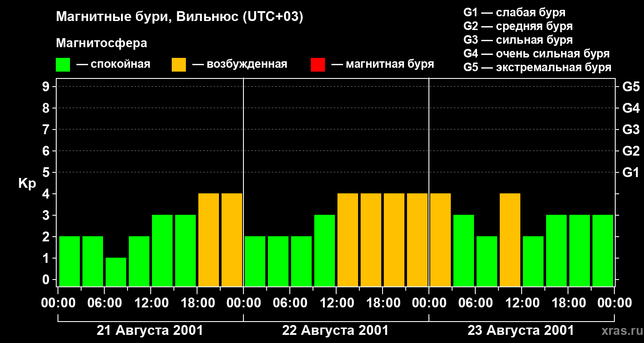
Task: Click the red magnetic storm legend swatch
Action: point(318,64)
